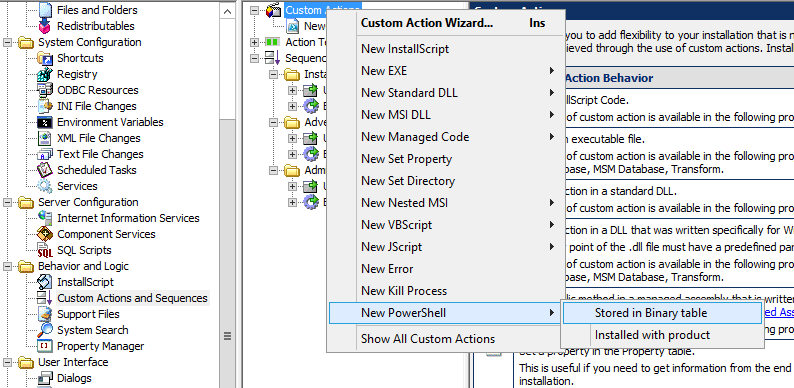Screen dimensions: 794x388
Task: Click the Scheduled Tasks icon
Action: (x=45, y=170)
